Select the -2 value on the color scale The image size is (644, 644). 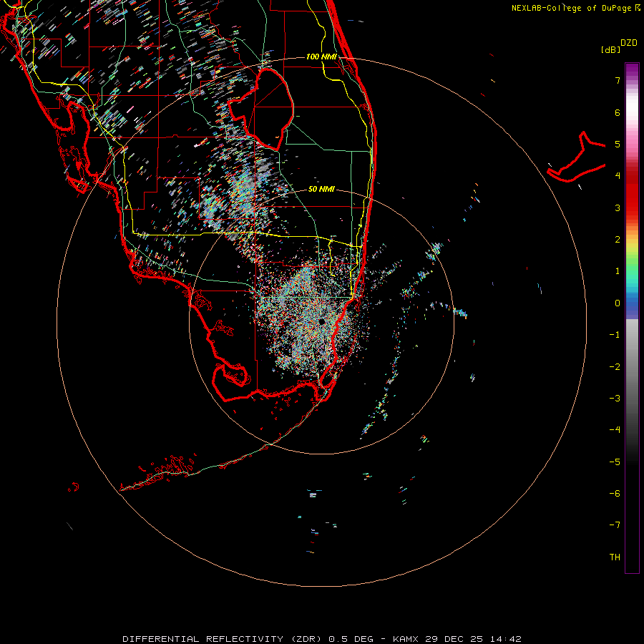pos(615,367)
